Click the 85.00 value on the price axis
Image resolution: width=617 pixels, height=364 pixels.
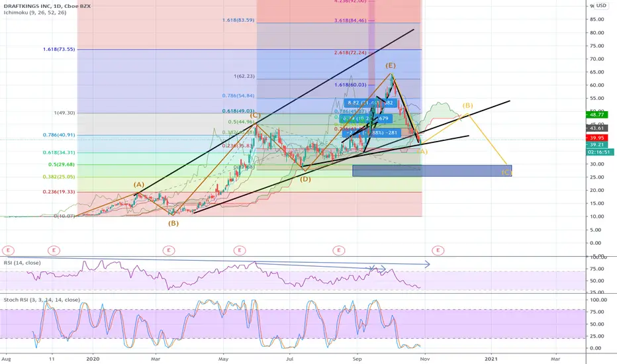tap(597, 19)
